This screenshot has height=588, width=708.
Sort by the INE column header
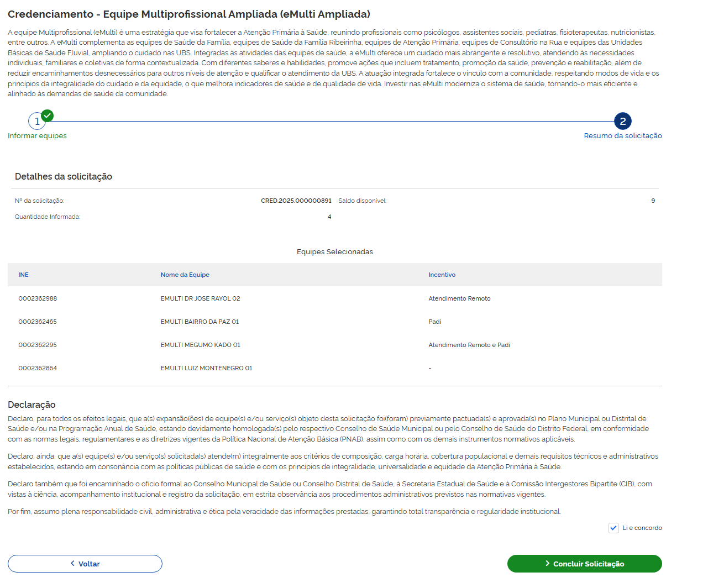pyautogui.click(x=23, y=275)
